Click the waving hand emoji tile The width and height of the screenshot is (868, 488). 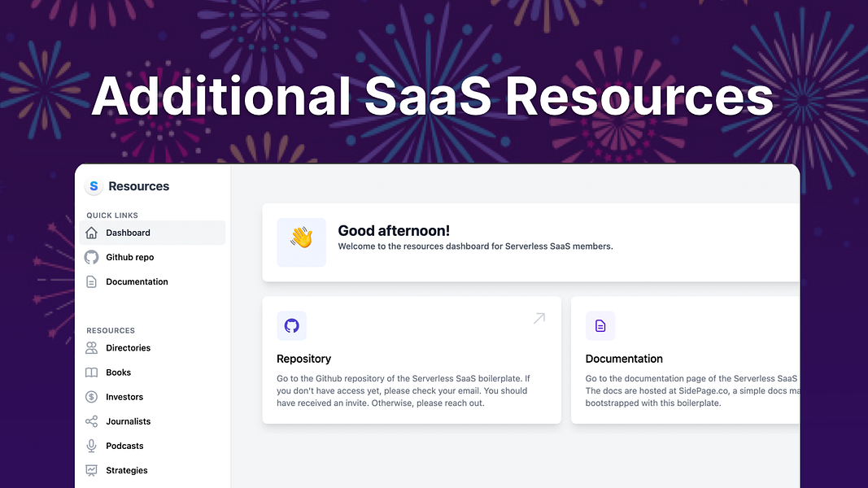pyautogui.click(x=301, y=242)
